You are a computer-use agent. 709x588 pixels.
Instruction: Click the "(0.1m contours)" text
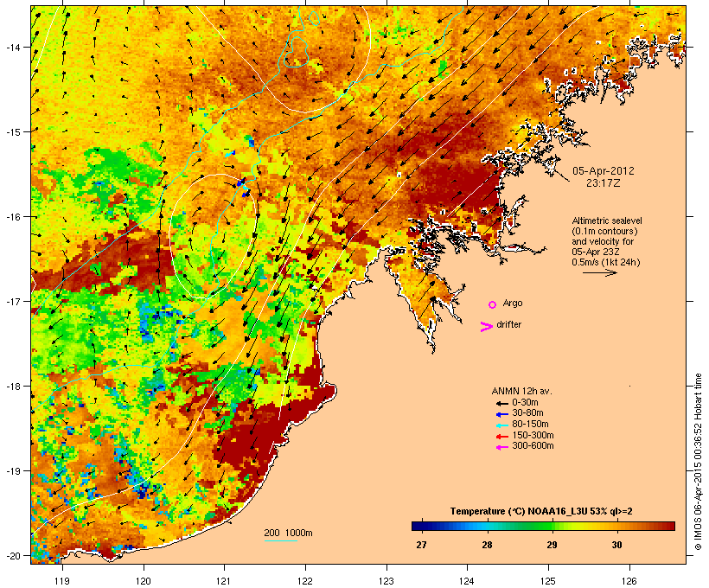[604, 231]
